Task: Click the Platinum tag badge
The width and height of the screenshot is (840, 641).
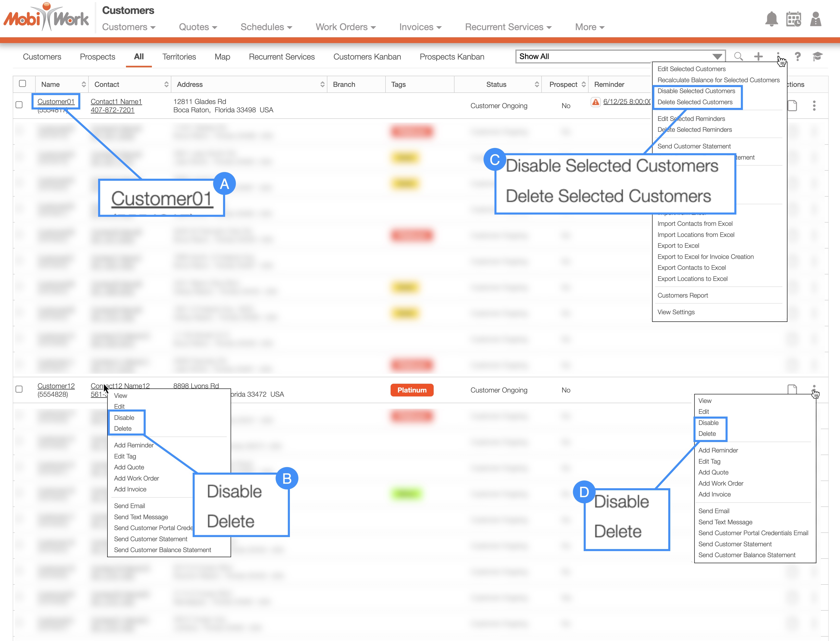Action: (412, 390)
